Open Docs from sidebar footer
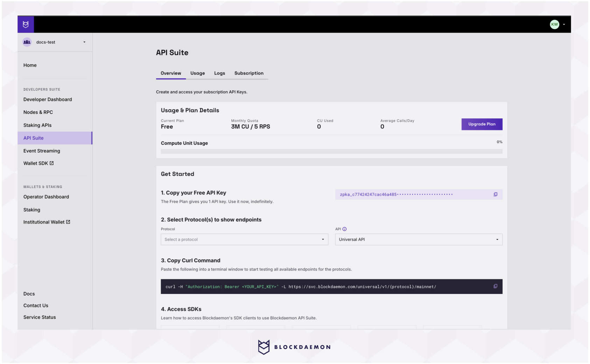Image resolution: width=590 pixels, height=364 pixels. click(x=29, y=294)
